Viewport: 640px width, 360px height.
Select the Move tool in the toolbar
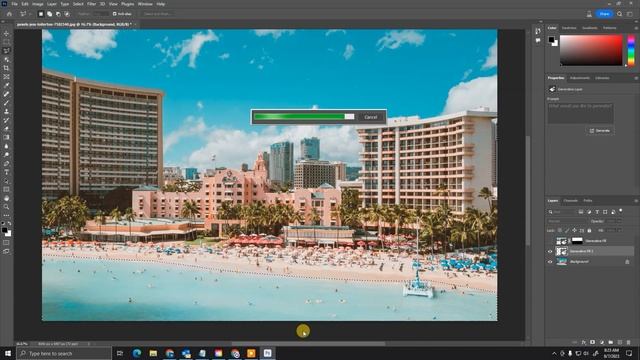6,33
